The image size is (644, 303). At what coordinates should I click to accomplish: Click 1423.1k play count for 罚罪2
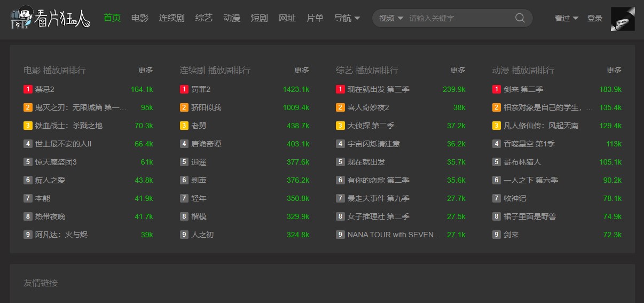[296, 89]
